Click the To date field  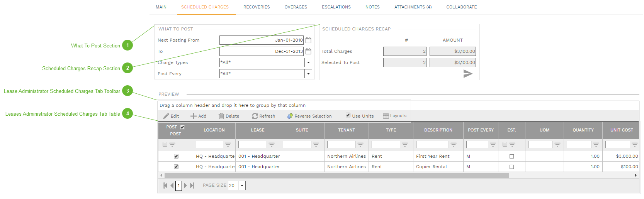[x=262, y=51]
